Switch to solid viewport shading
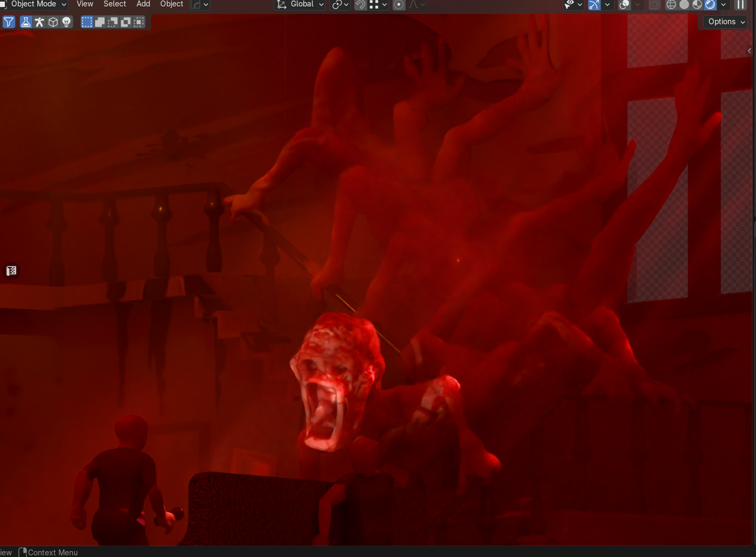756x557 pixels. click(x=684, y=4)
